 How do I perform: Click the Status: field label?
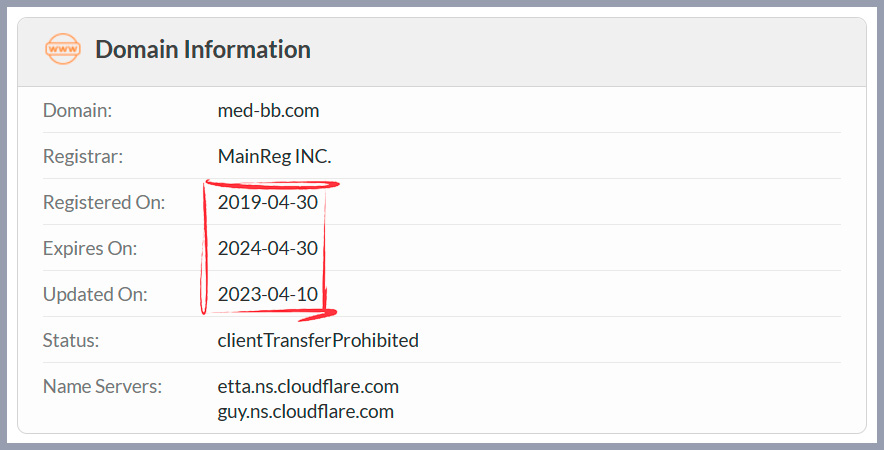click(x=71, y=341)
